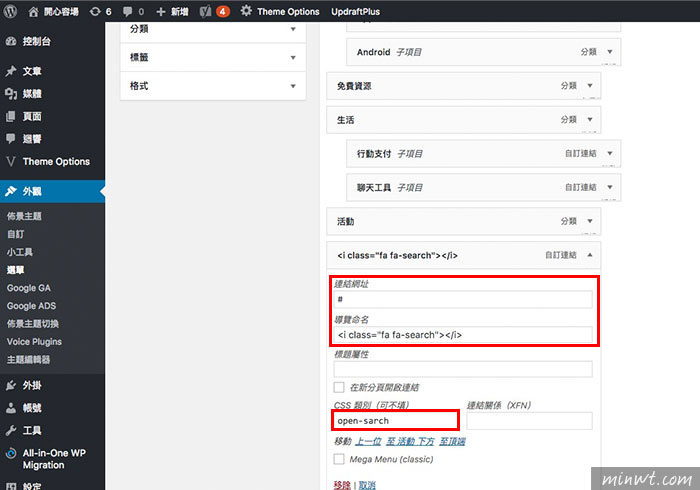Click the WordPress logo icon
This screenshot has width=700, height=490.
click(10, 11)
